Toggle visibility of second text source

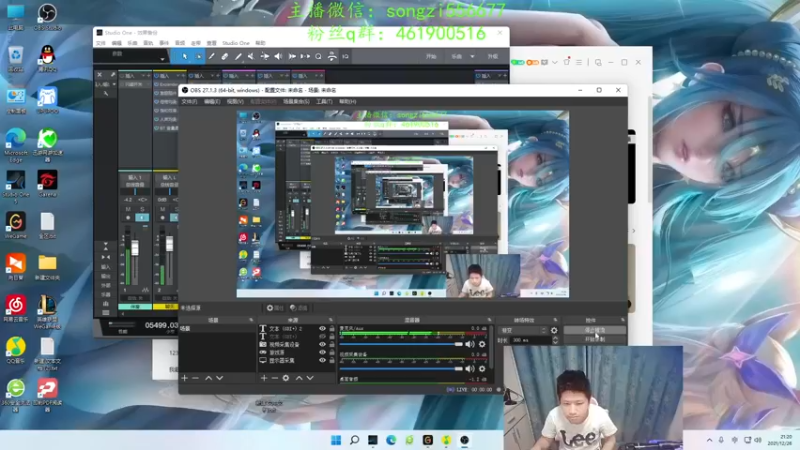click(322, 337)
